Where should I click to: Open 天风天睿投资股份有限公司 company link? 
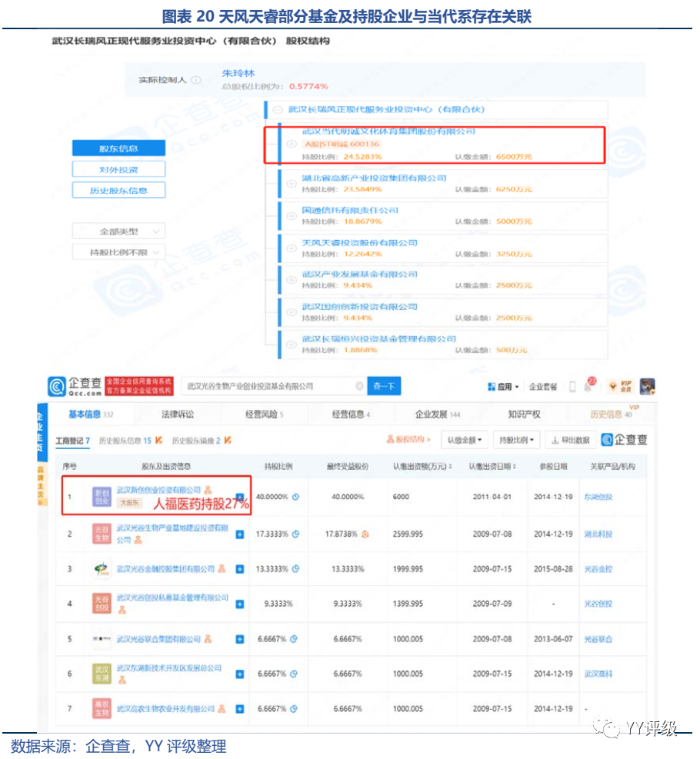(x=359, y=243)
